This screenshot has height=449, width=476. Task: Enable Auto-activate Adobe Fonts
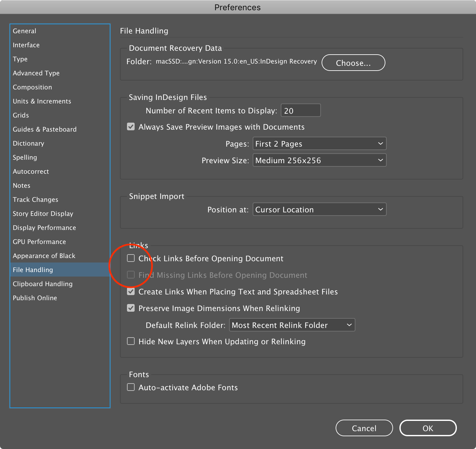131,387
